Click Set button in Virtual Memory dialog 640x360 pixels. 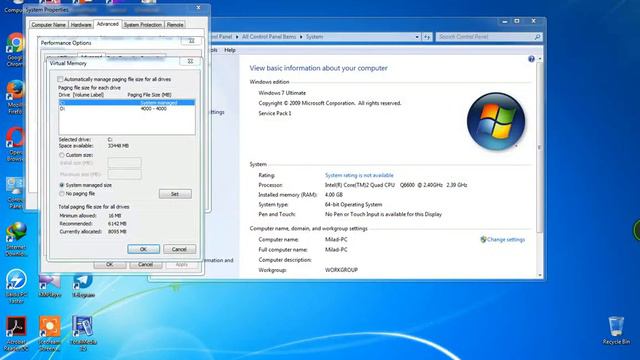(175, 194)
